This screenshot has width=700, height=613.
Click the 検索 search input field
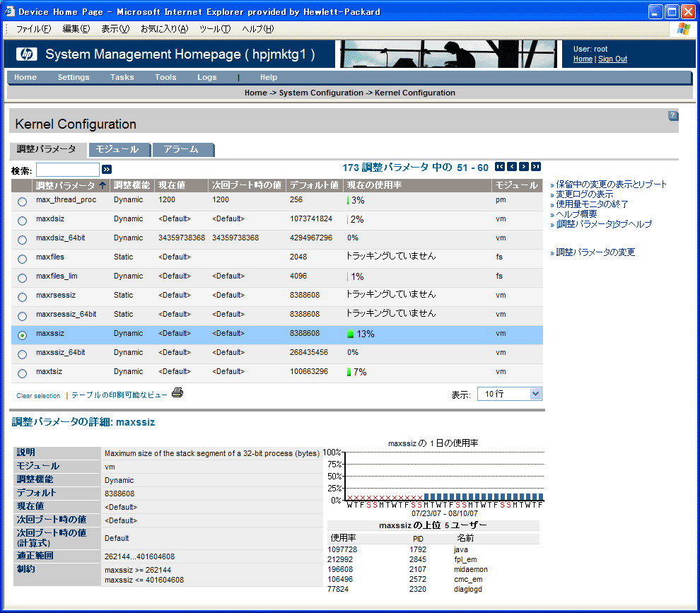click(67, 170)
